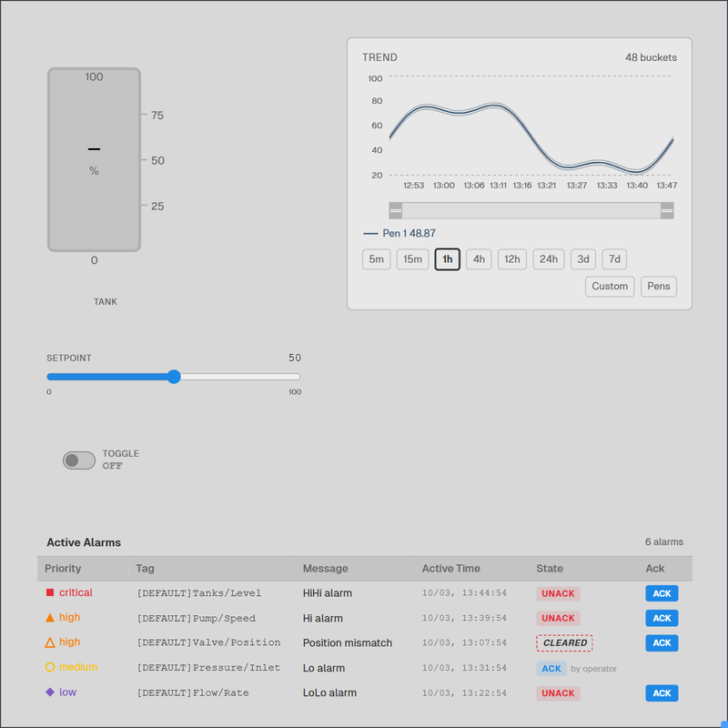Image resolution: width=728 pixels, height=728 pixels.
Task: Click the trend time range scrubber bar
Action: point(531,210)
